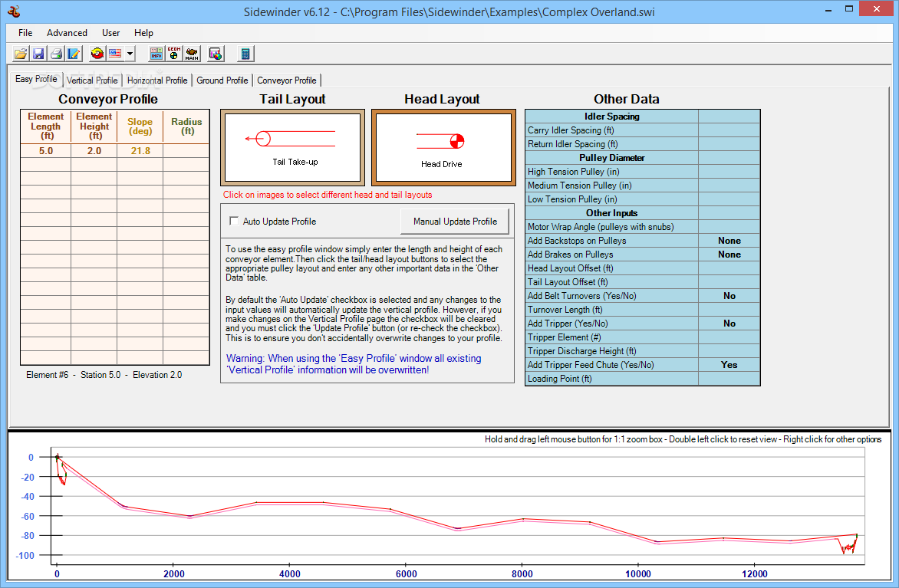Select the Element Height cell showing 2.0

94,151
